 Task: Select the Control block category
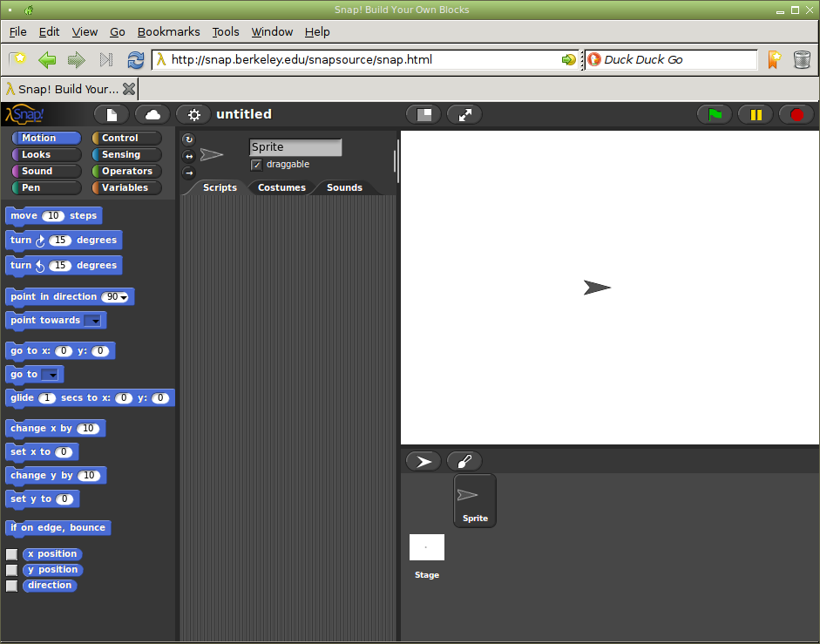tap(126, 138)
